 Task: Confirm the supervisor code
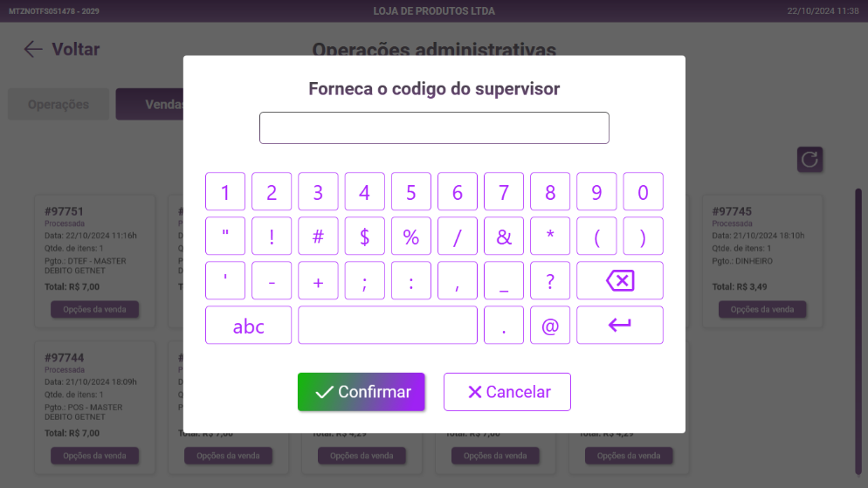point(361,392)
